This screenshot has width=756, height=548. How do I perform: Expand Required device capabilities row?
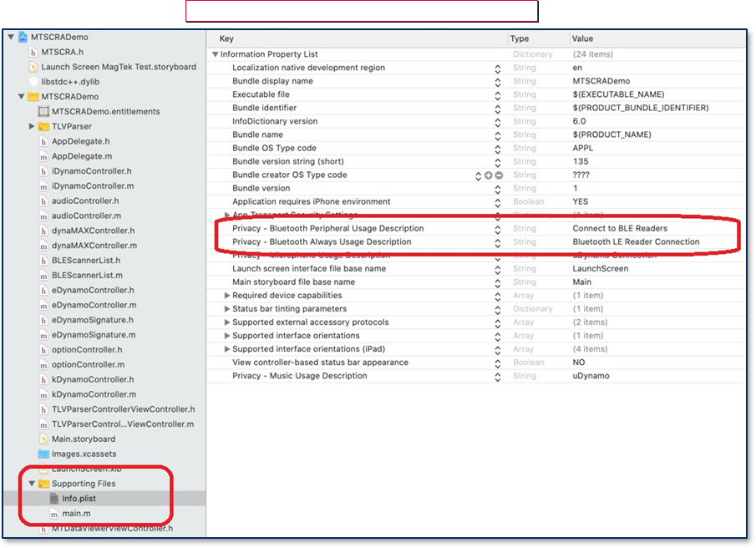[226, 296]
